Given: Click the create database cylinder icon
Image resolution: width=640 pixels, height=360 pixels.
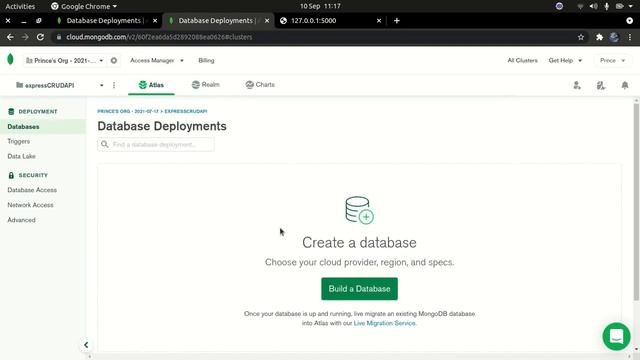Looking at the screenshot, I should click(359, 210).
